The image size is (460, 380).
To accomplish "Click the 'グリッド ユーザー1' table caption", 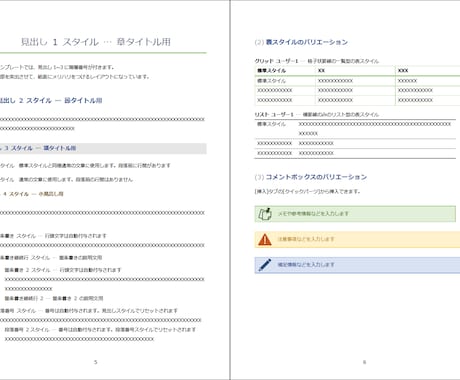I will tap(317, 61).
